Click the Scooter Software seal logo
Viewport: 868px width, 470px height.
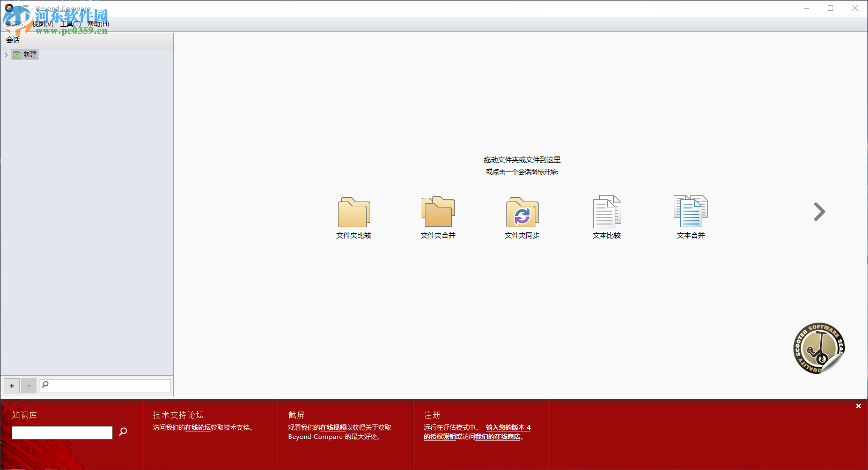point(819,348)
